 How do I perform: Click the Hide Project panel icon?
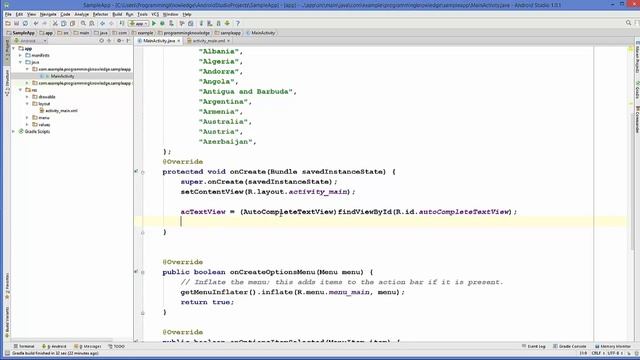pos(129,41)
